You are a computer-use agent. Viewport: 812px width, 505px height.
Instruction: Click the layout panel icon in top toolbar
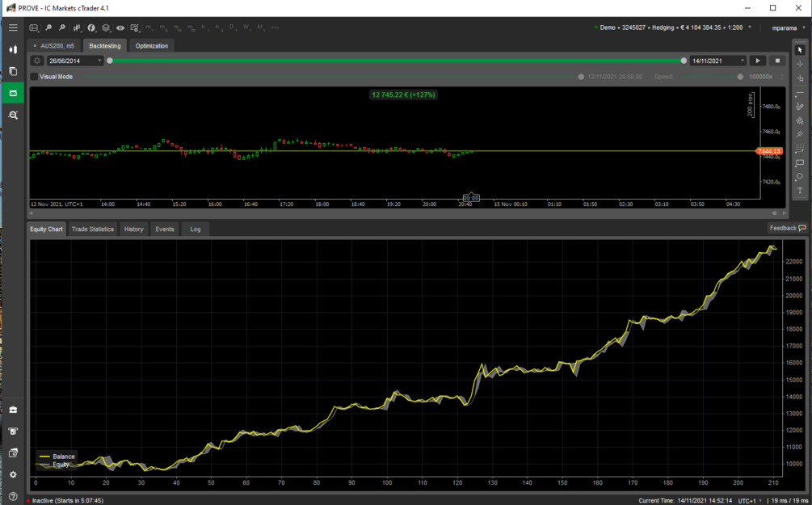[x=34, y=28]
